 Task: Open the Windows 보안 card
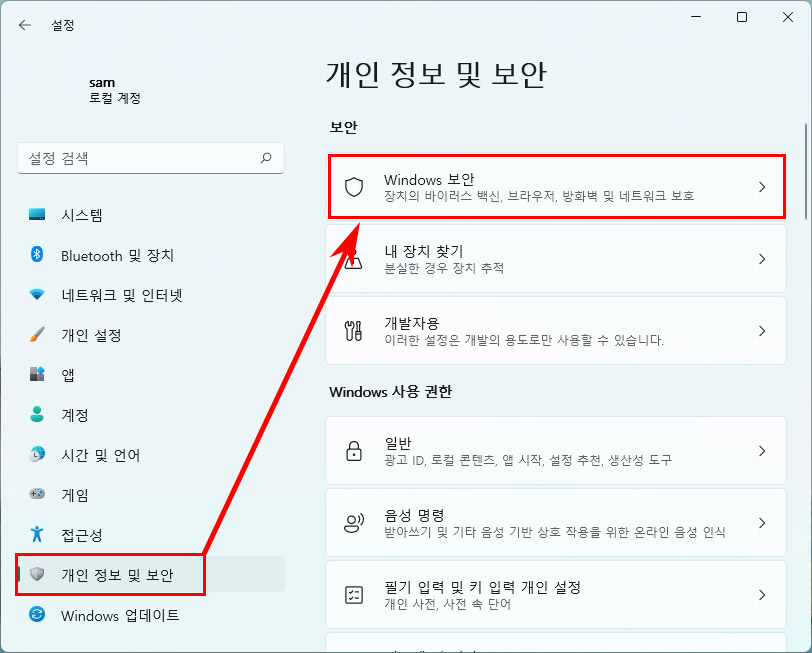pos(556,187)
